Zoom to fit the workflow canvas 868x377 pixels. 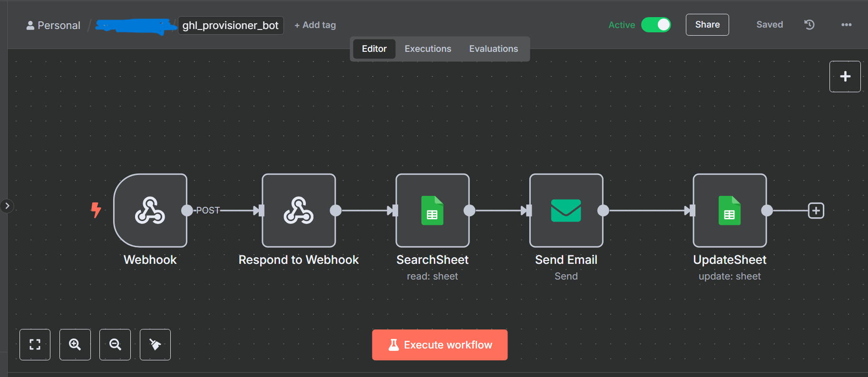(x=35, y=344)
